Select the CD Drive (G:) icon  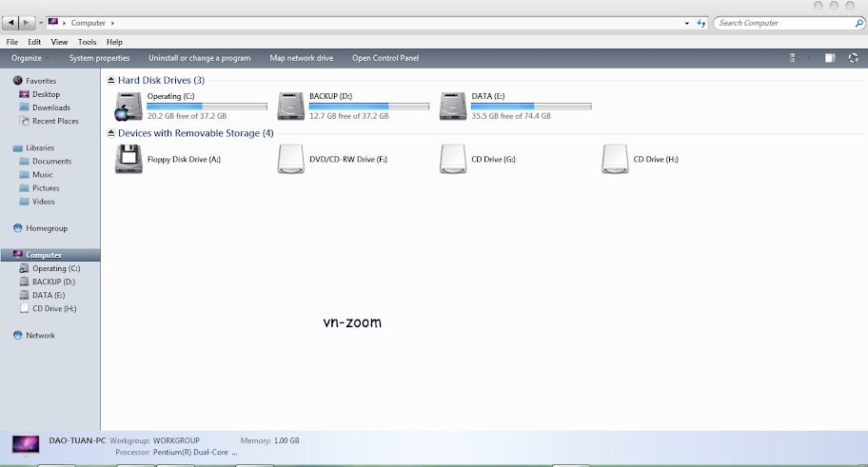click(x=453, y=159)
